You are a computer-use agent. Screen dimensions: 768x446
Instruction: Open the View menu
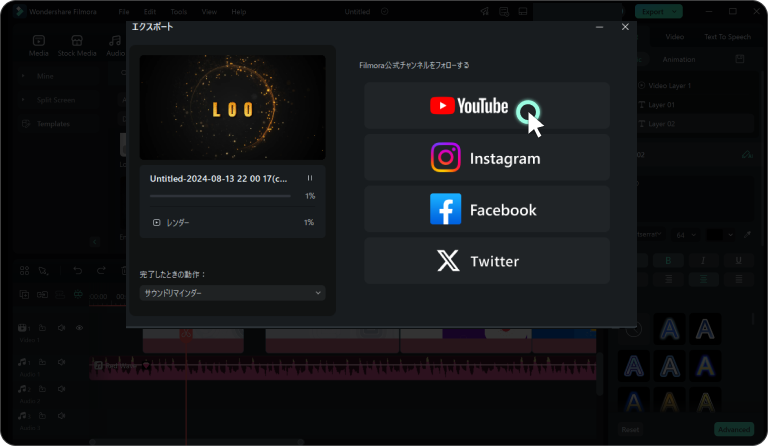point(209,12)
